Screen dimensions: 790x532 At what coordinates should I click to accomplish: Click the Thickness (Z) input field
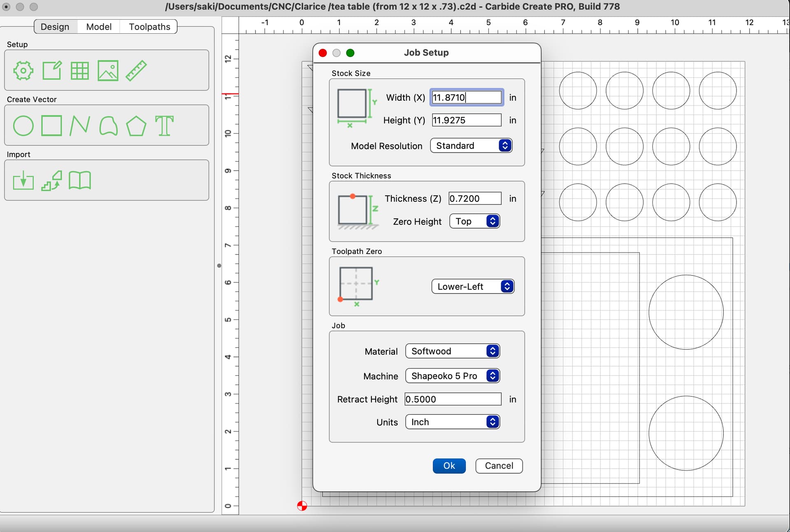[475, 199]
